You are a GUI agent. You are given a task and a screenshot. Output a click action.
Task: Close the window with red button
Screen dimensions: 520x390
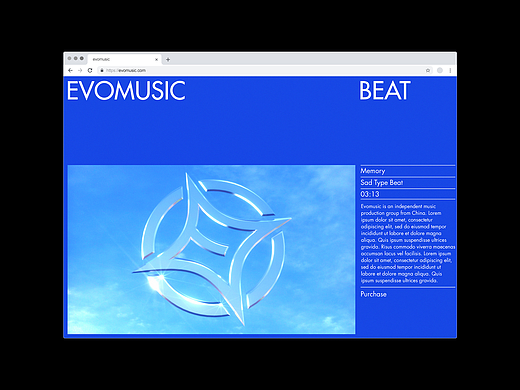(x=69, y=58)
